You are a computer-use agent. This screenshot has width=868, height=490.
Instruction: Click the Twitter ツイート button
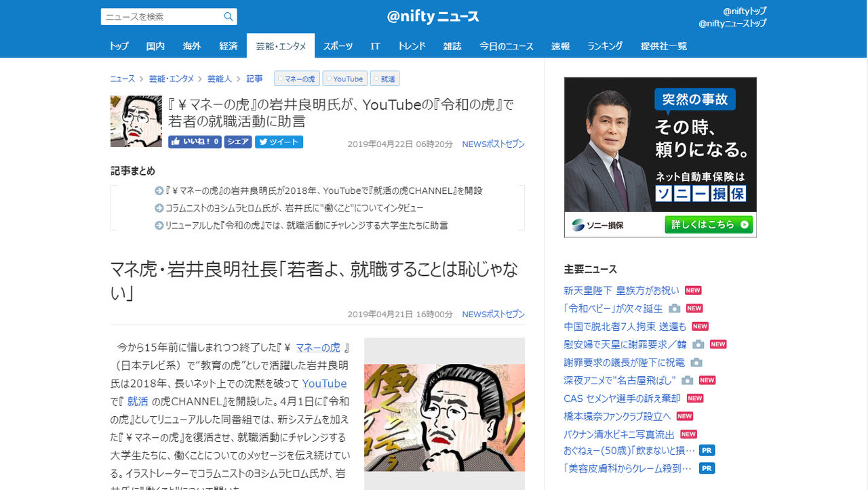(x=279, y=142)
